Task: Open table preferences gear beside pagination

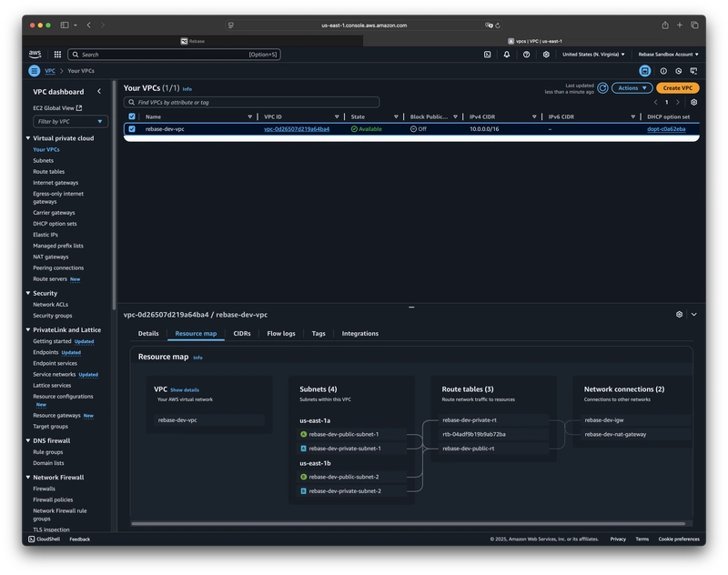Action: (693, 102)
